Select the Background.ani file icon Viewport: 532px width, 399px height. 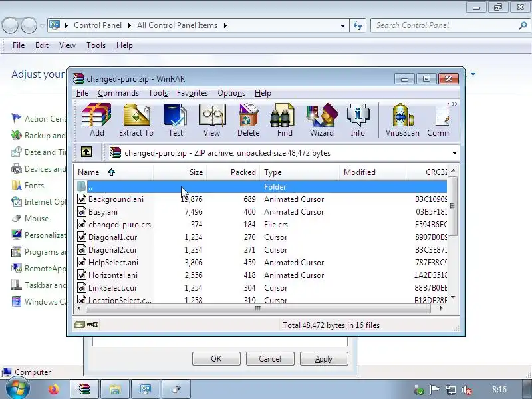82,199
